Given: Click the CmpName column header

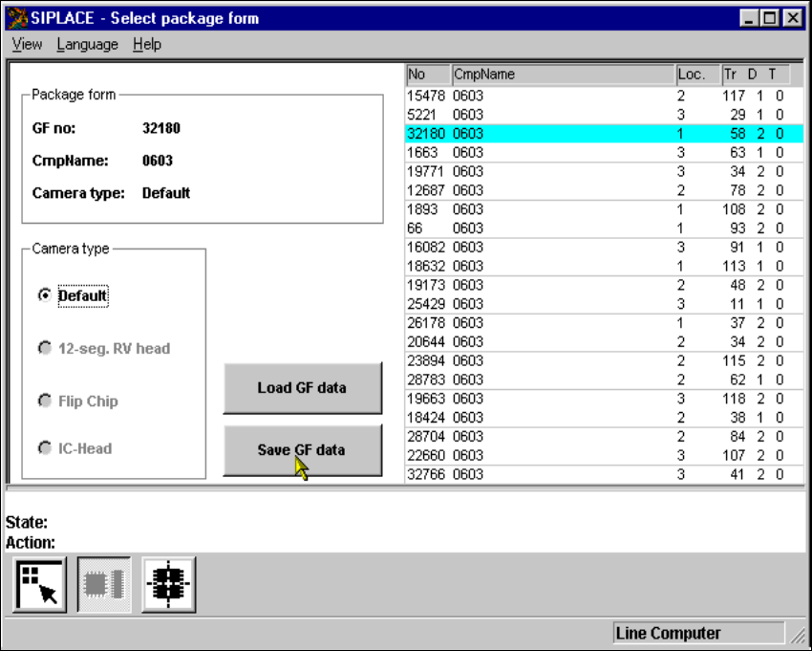Looking at the screenshot, I should [564, 75].
